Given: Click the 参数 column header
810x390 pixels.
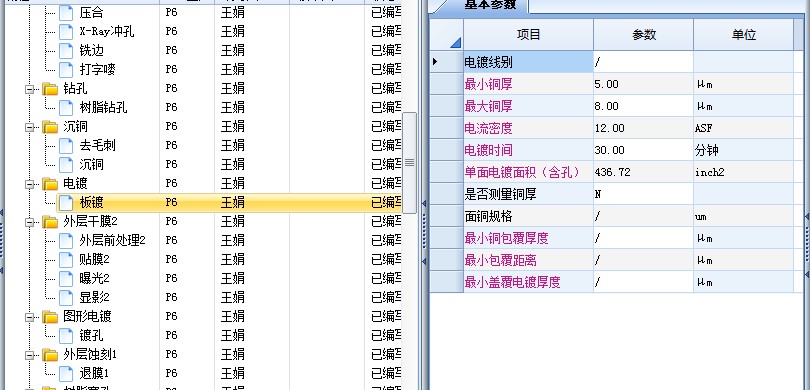Looking at the screenshot, I should coord(643,35).
